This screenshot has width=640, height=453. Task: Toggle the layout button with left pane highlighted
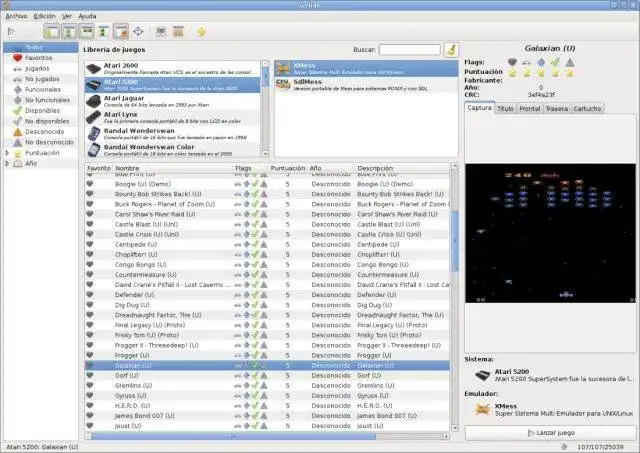coord(52,31)
